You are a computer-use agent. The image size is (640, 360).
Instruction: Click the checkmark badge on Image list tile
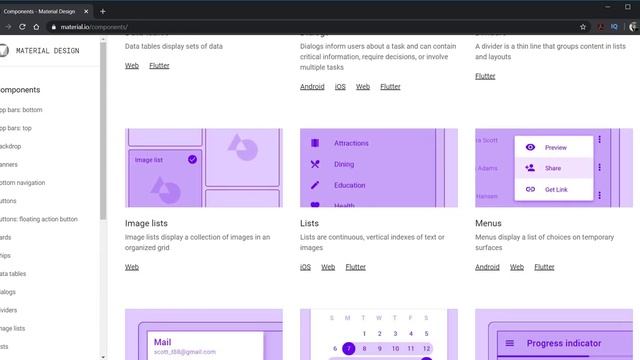pos(192,160)
